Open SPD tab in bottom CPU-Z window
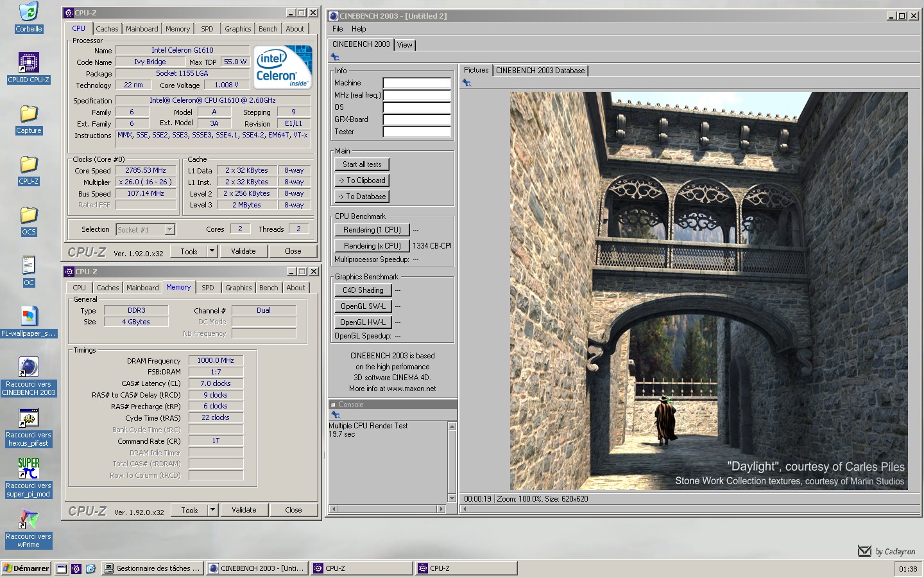This screenshot has width=924, height=578. point(208,288)
